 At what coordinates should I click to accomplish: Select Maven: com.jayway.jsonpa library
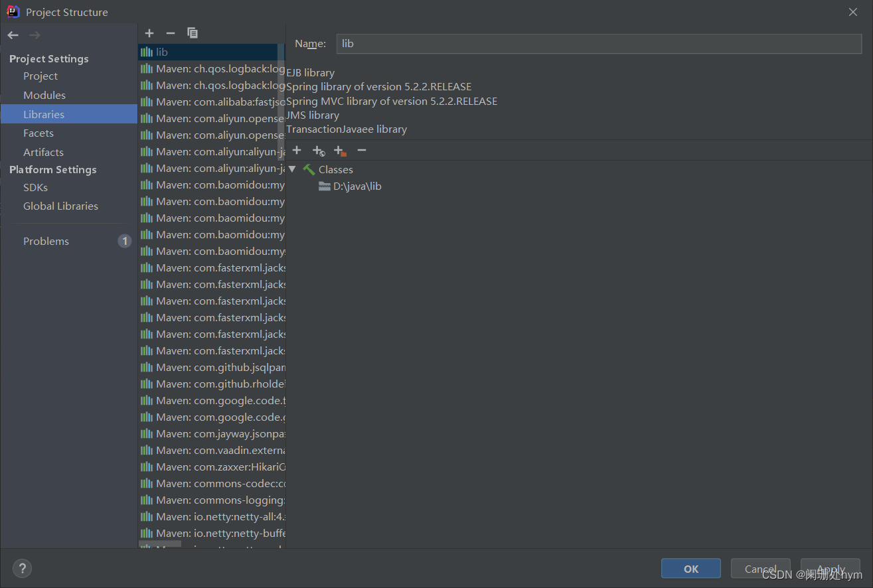(212, 434)
